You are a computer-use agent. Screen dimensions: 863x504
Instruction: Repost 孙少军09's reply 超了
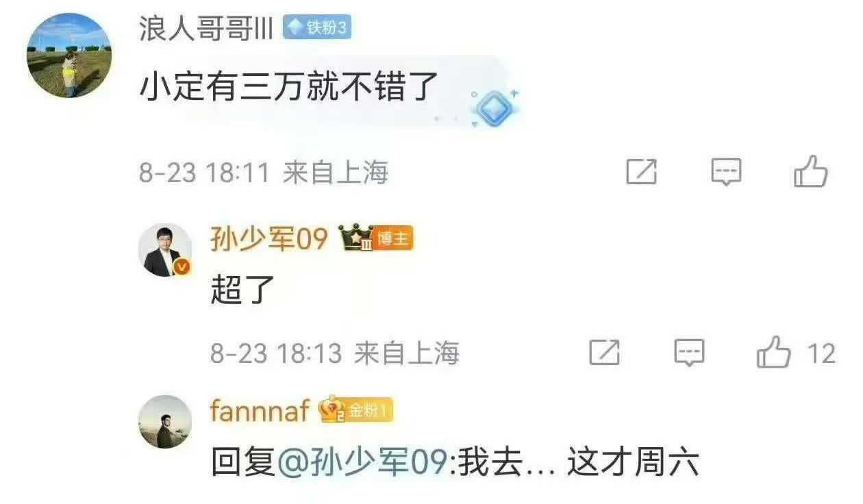605,353
